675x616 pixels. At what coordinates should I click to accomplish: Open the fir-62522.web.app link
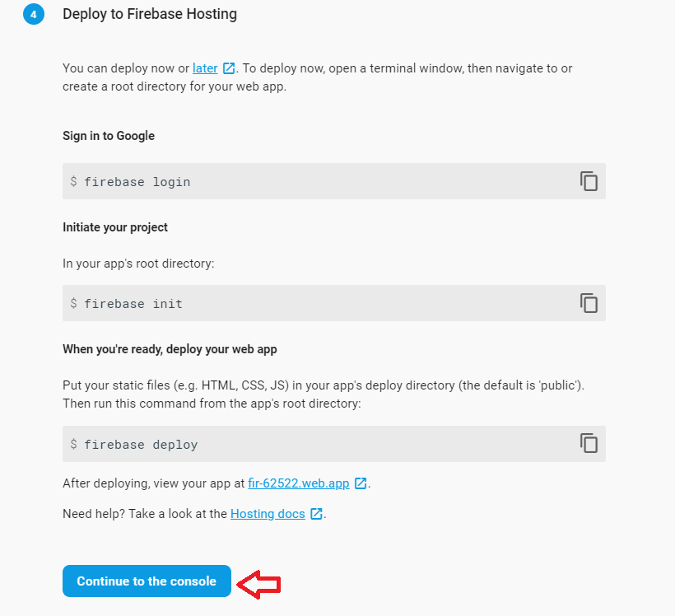(x=299, y=483)
